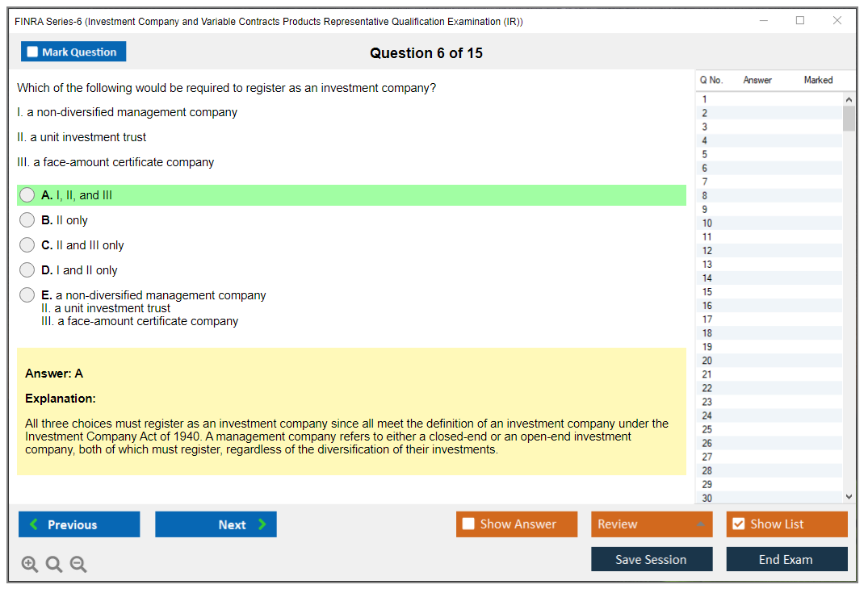Maximize the exam window
The image size is (868, 593).
[x=800, y=21]
